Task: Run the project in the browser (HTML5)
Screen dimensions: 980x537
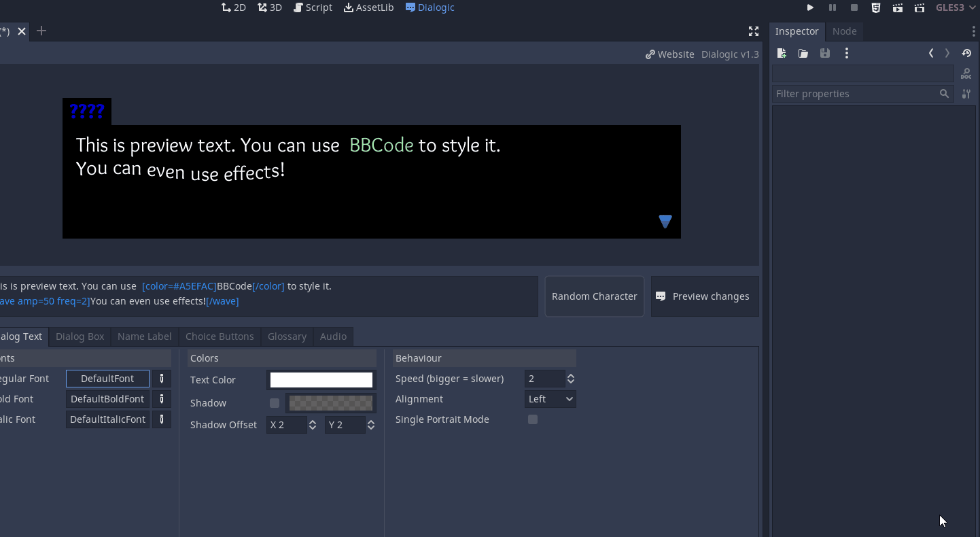Action: [x=876, y=7]
